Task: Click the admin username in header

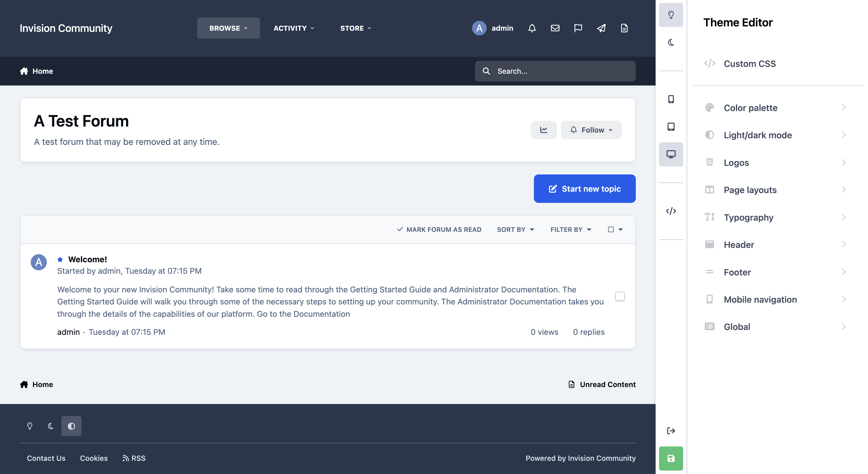Action: pos(502,28)
